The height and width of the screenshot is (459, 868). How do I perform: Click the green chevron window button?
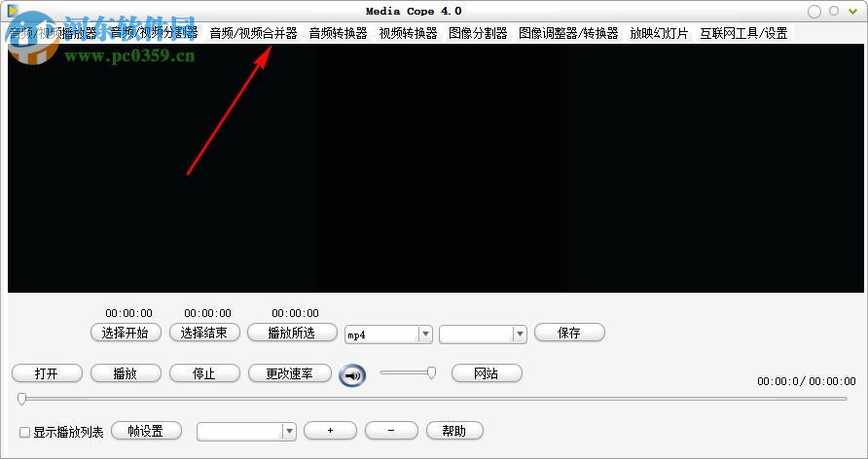tap(852, 11)
